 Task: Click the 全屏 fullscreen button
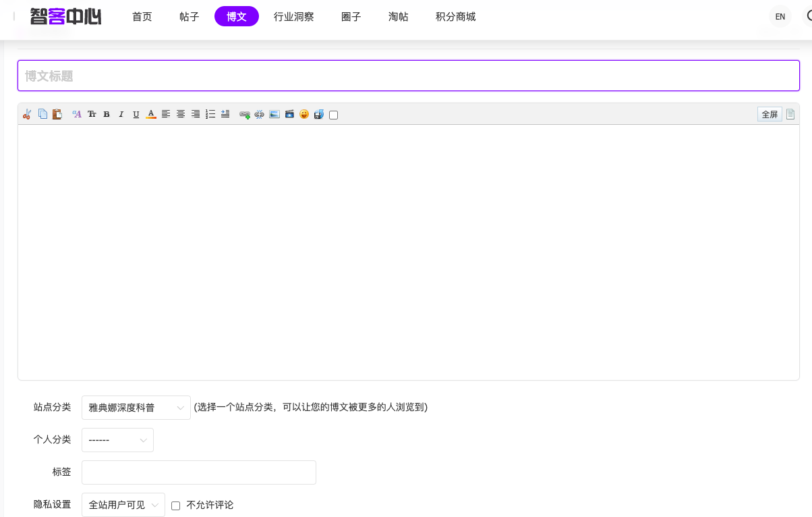coord(770,114)
